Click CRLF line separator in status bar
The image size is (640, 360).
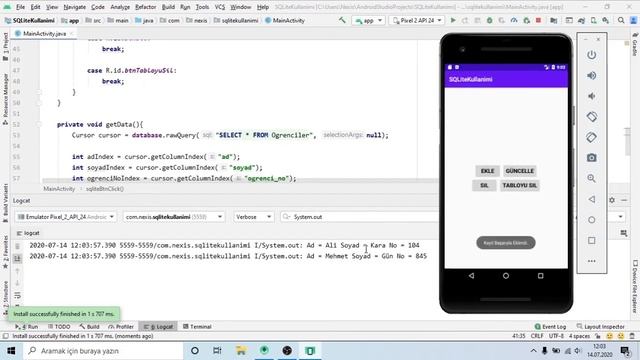(537, 336)
